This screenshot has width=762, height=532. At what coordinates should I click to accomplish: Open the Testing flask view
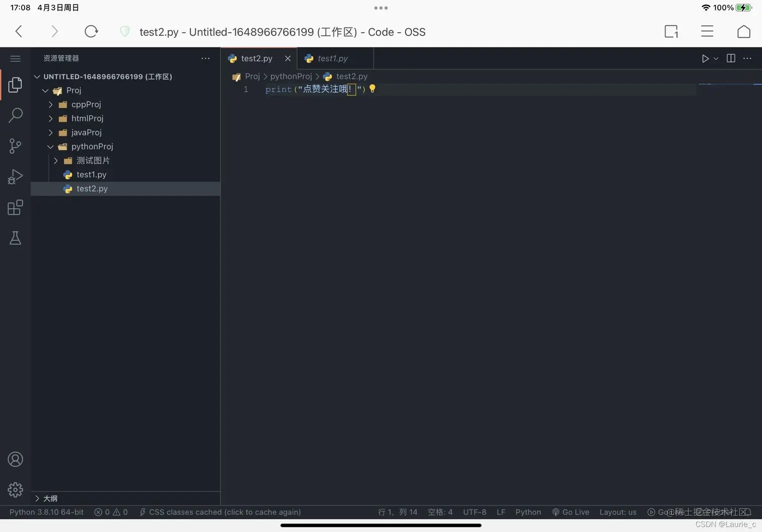(15, 238)
